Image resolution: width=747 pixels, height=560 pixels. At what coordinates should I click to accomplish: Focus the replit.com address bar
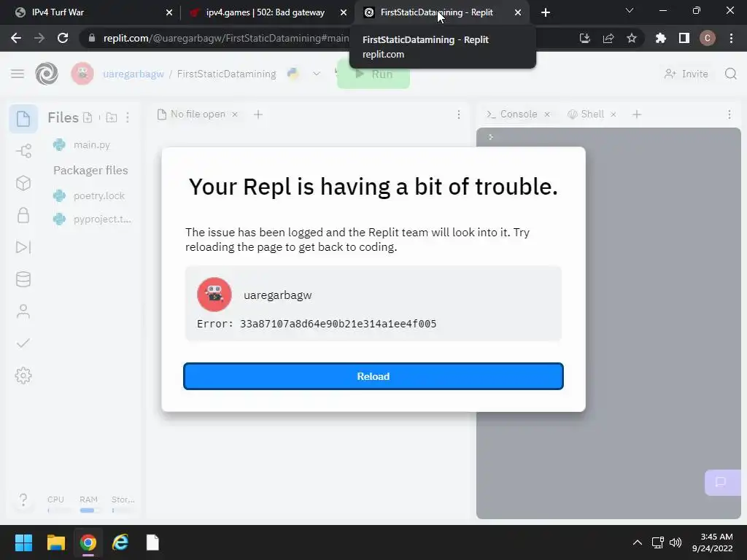tap(226, 38)
